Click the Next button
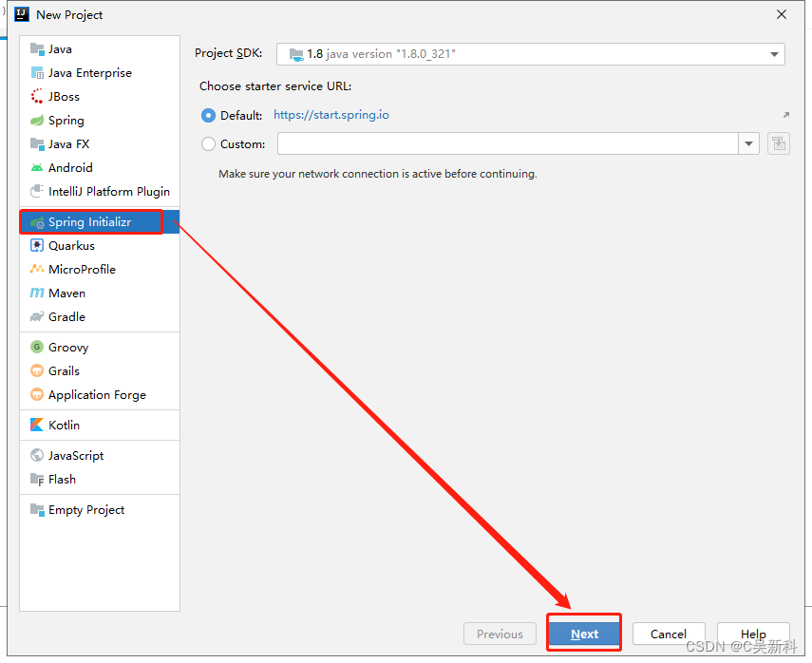Viewport: 812px width, 663px height. tap(584, 634)
